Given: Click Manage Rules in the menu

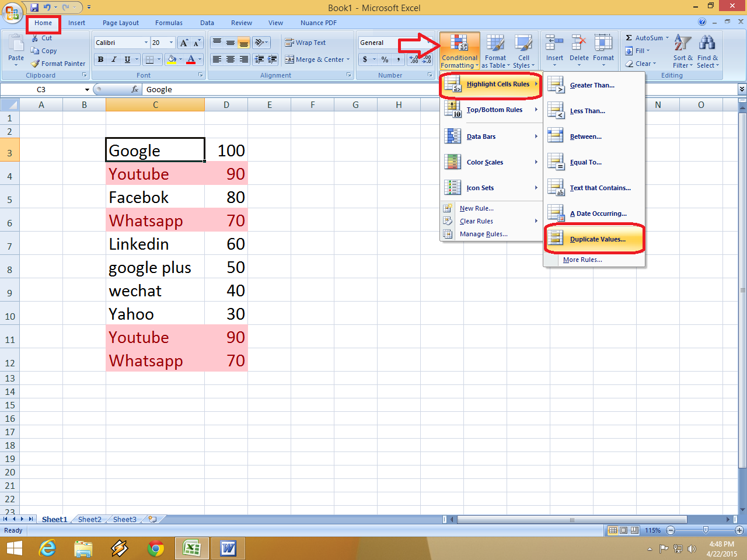Looking at the screenshot, I should tap(484, 234).
